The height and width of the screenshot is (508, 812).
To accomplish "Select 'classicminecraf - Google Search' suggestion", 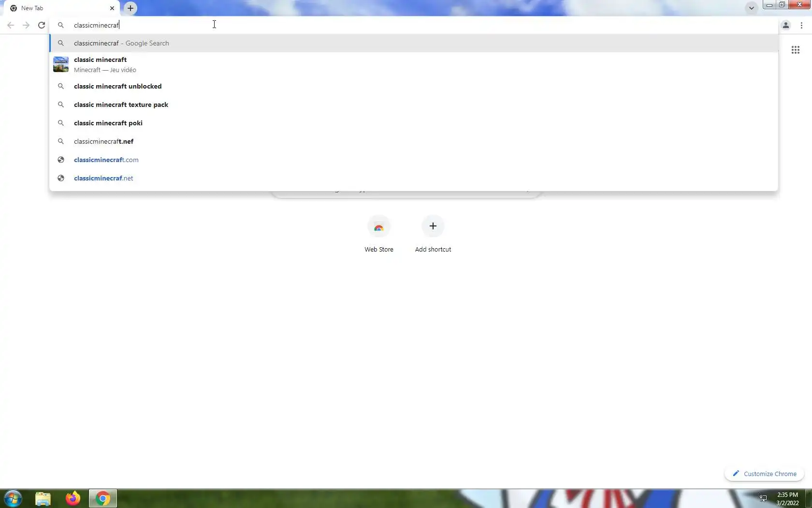I will 414,43.
